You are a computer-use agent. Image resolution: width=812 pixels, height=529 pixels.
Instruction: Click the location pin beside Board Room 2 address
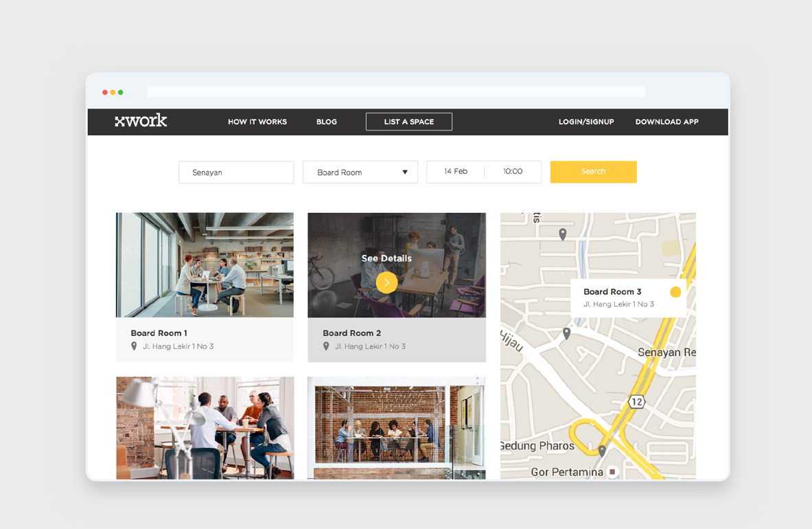[326, 346]
